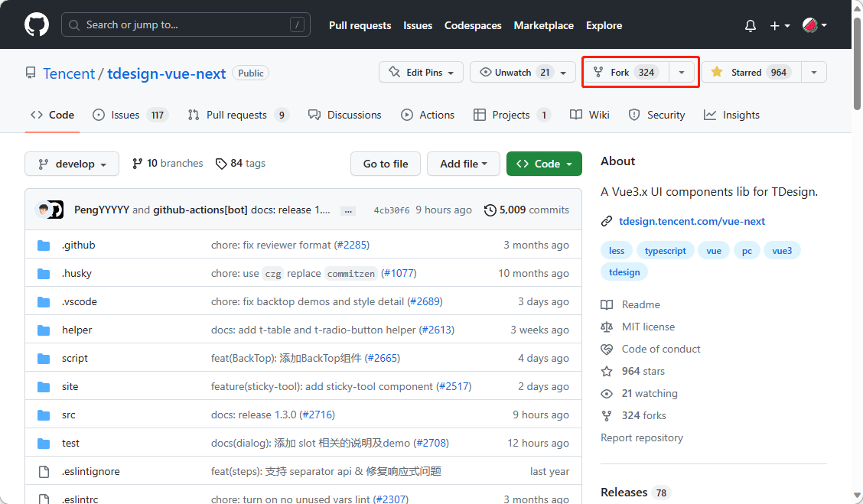
Task: Open the .husky folder
Action: 77,274
